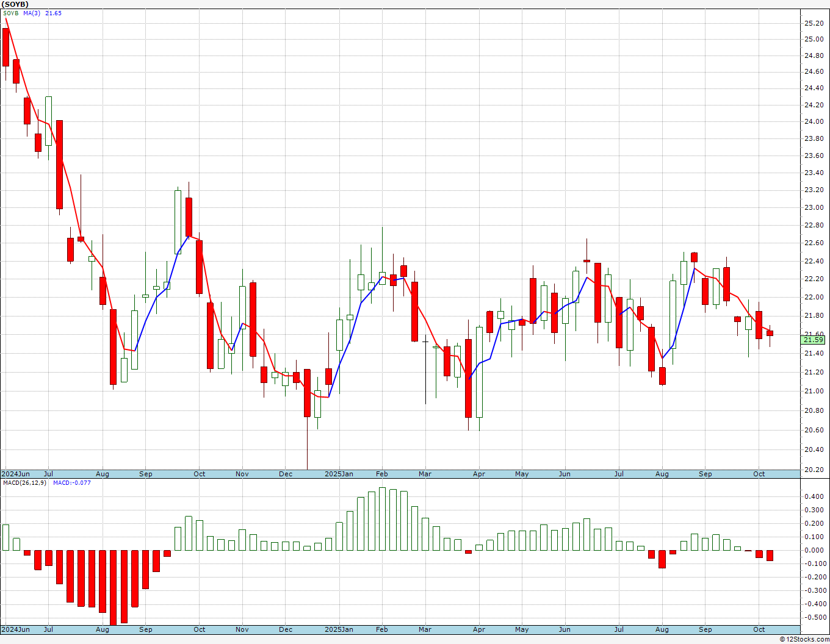Select the 0.300 MACD axis label

pos(814,510)
